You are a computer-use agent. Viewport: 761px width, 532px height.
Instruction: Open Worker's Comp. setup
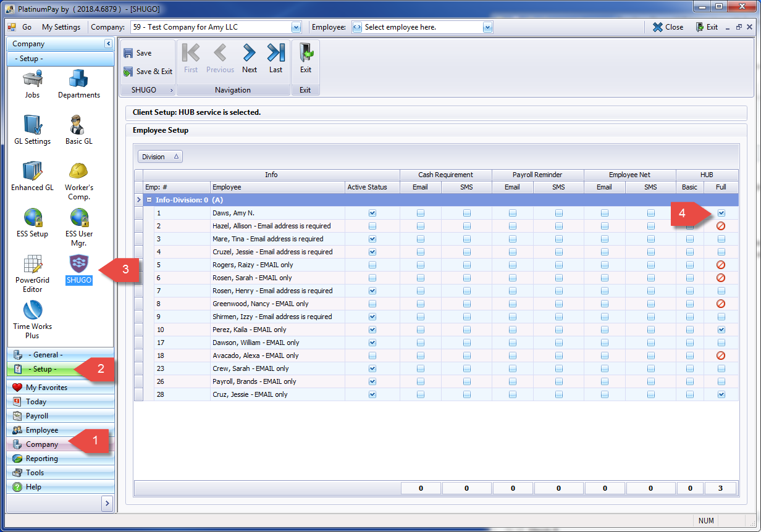79,181
